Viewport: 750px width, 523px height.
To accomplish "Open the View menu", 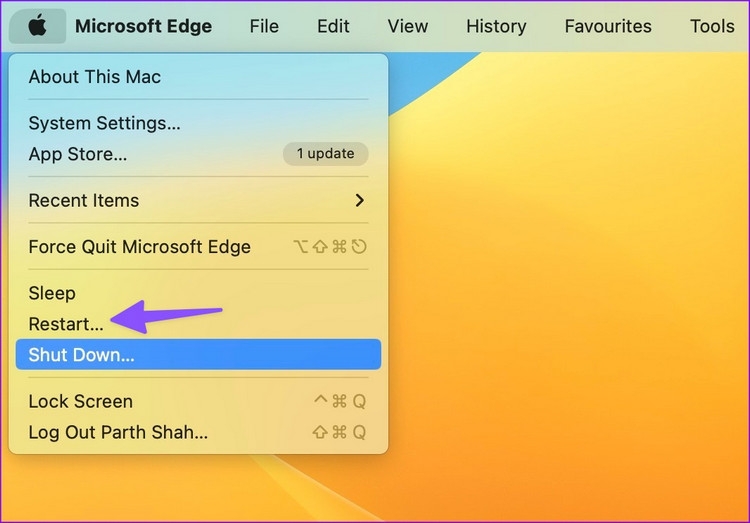I will 408,26.
